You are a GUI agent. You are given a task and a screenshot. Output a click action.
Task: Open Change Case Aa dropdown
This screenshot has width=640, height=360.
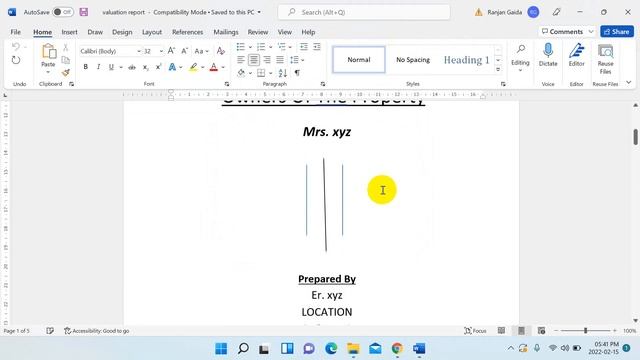[x=201, y=51]
